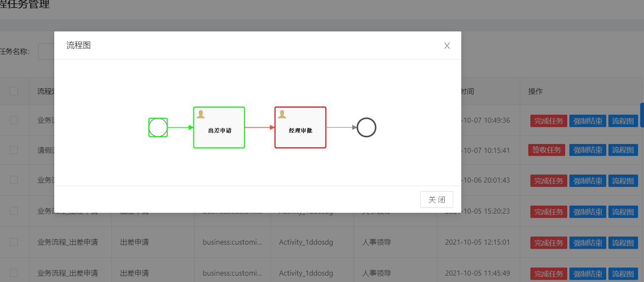Screen dimensions: 644x282
Task: Open 流程图 for the 15:20:23 row
Action: tap(623, 212)
